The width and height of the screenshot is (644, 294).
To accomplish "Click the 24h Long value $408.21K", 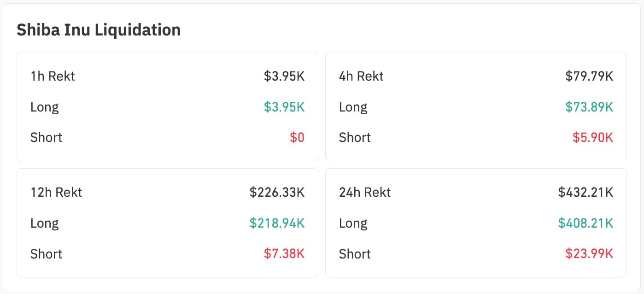I will [585, 223].
